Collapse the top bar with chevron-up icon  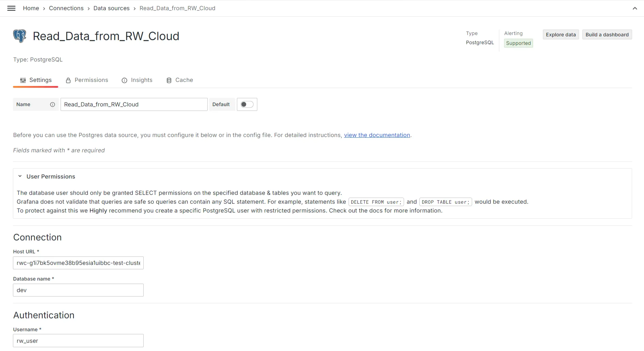635,8
